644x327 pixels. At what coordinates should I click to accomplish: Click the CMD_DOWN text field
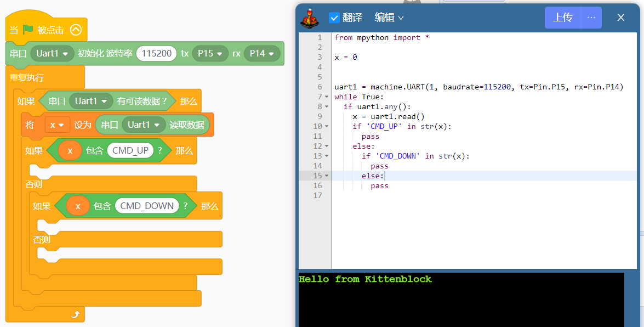(x=147, y=206)
